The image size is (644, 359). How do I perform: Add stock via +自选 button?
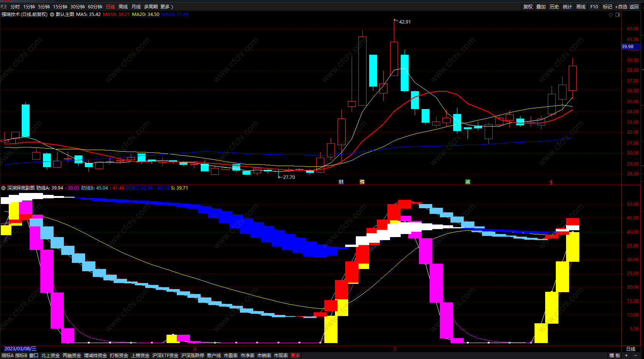[x=621, y=7]
